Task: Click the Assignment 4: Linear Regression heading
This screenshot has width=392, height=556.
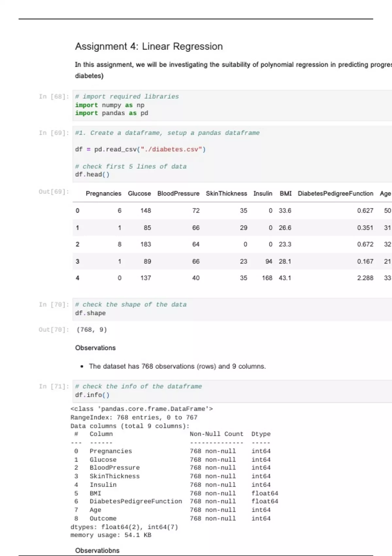Action: (x=149, y=46)
